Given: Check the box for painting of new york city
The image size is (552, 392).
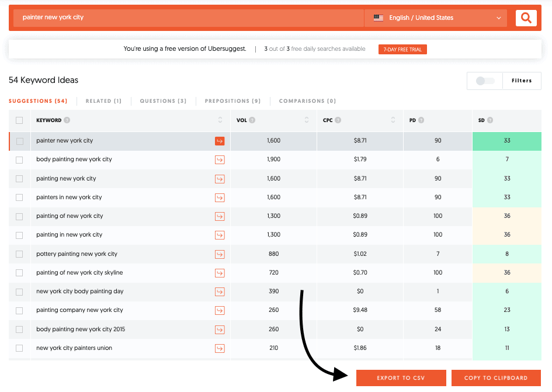Looking at the screenshot, I should pyautogui.click(x=19, y=217).
